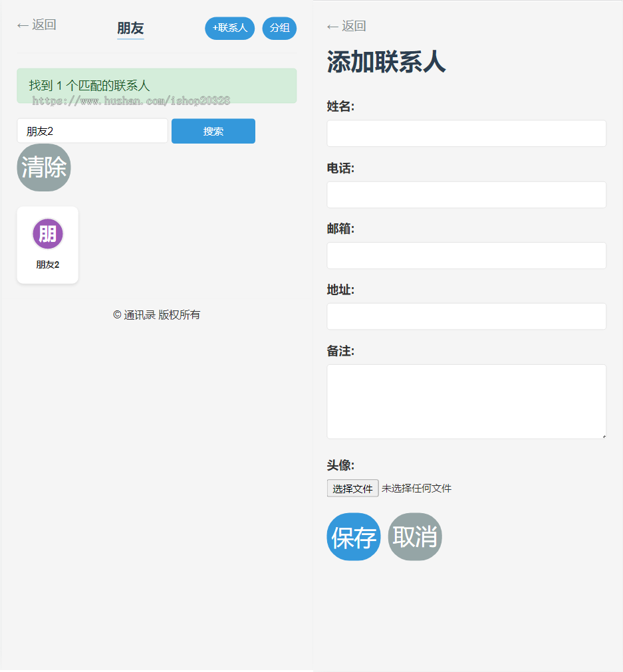Screen dimensions: 623x672
Task: Click the 姓名: field label
Action: [x=340, y=106]
